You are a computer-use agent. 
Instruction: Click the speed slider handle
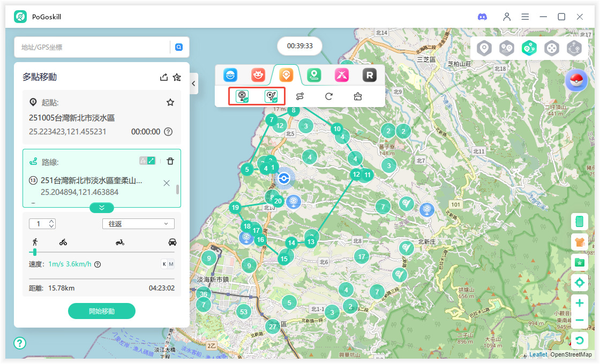tap(34, 252)
